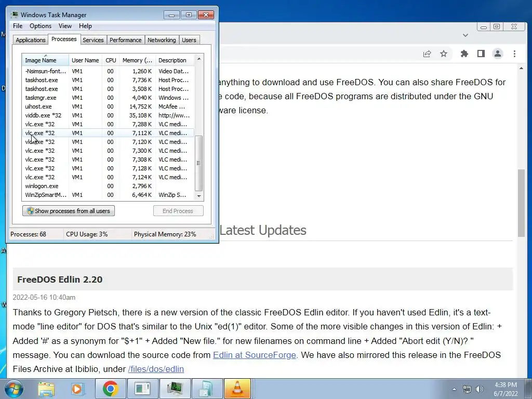
Task: Select the vlc.exe row using 7,128 K
Action: click(x=109, y=168)
